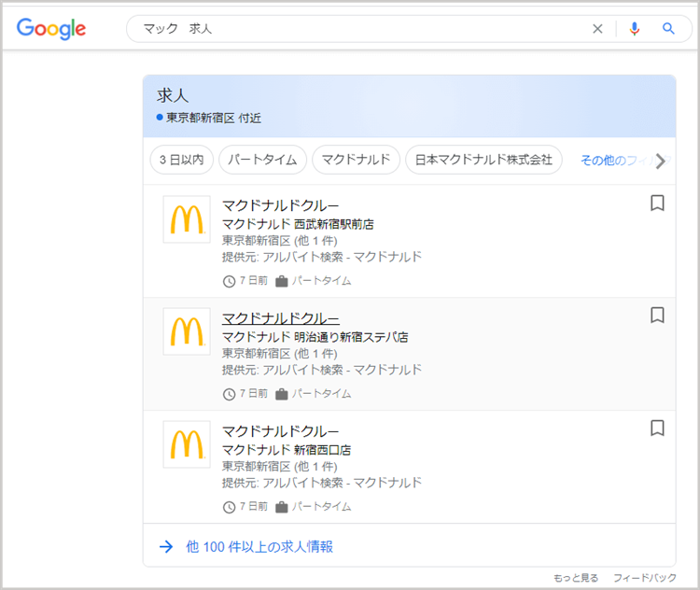
Task: Click 東京都新宿区 (他 1 件) in 新宿西口店 listing
Action: coord(279,466)
